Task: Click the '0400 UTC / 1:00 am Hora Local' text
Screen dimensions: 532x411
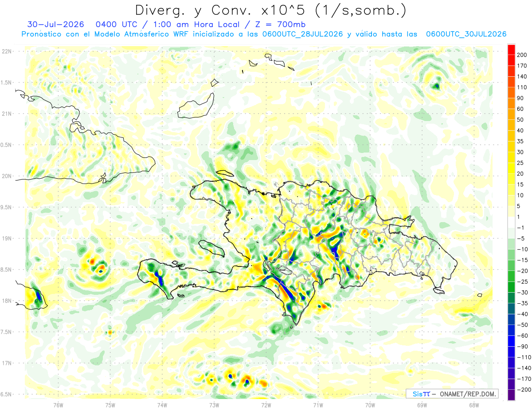Action: 169,24
